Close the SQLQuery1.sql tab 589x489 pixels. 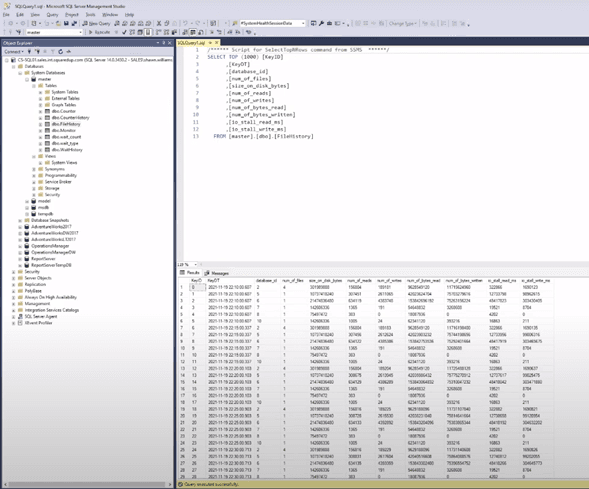[217, 43]
